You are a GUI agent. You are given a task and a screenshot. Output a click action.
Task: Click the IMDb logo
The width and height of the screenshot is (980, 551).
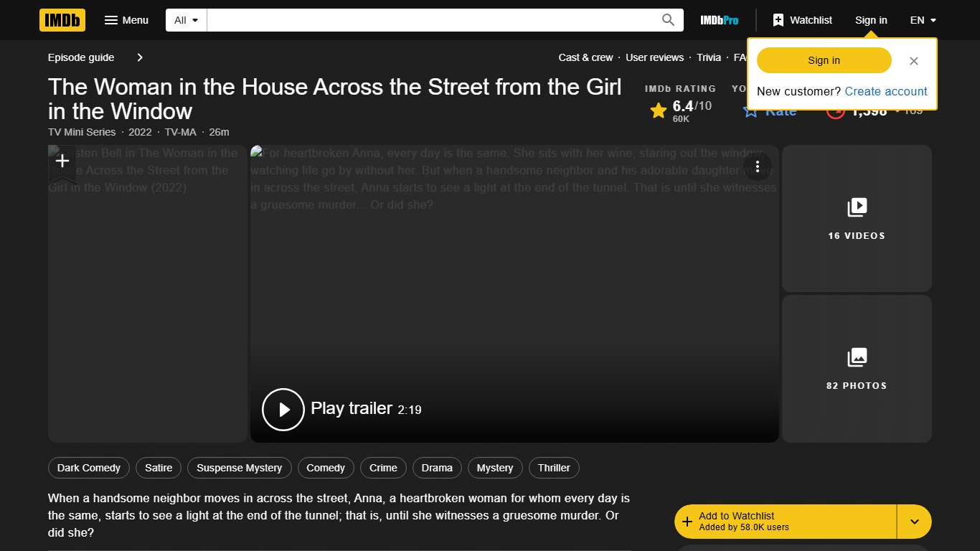tap(62, 20)
